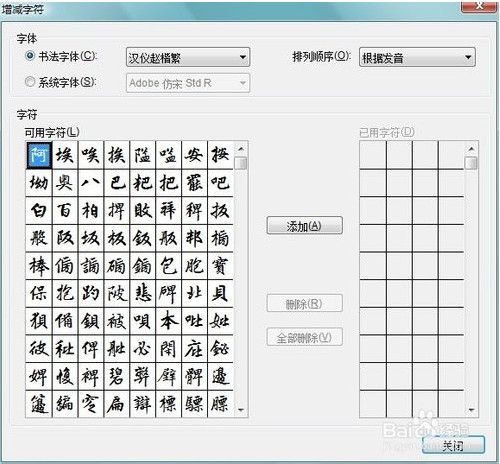Select the character 百 in the grid

(x=65, y=210)
